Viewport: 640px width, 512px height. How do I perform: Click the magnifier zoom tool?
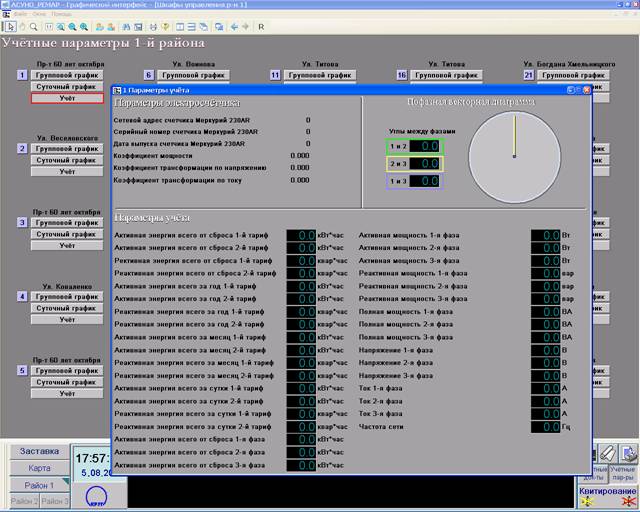tap(35, 27)
